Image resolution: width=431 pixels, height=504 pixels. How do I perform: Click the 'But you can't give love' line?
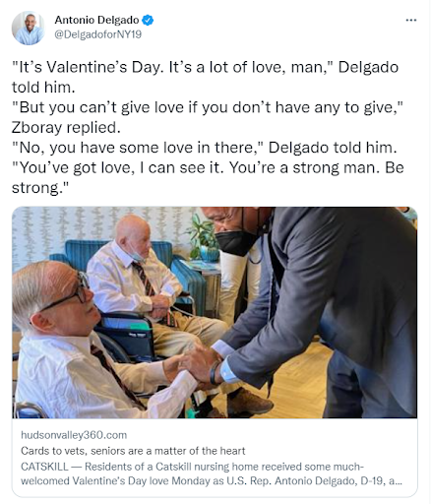point(208,107)
